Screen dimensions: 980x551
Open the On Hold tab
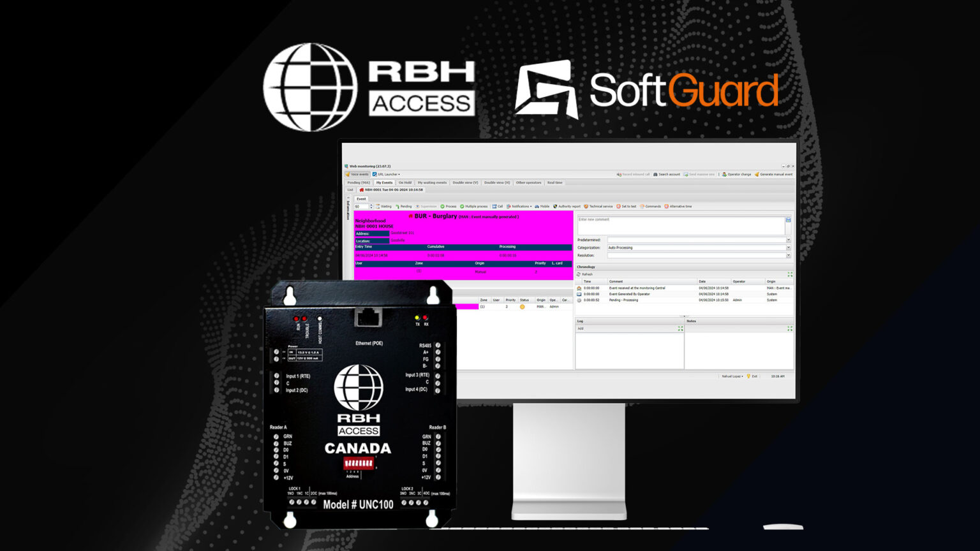(405, 182)
